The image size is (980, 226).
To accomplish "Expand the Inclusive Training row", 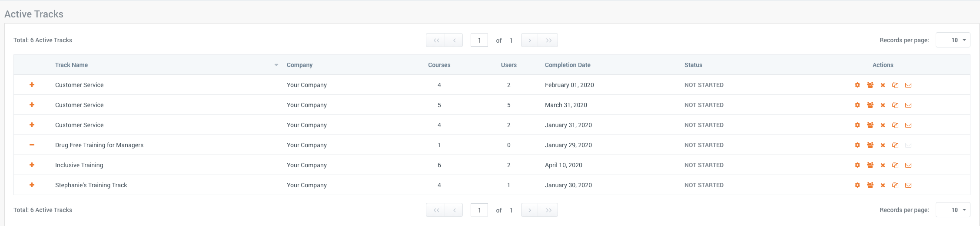I will click(x=32, y=165).
